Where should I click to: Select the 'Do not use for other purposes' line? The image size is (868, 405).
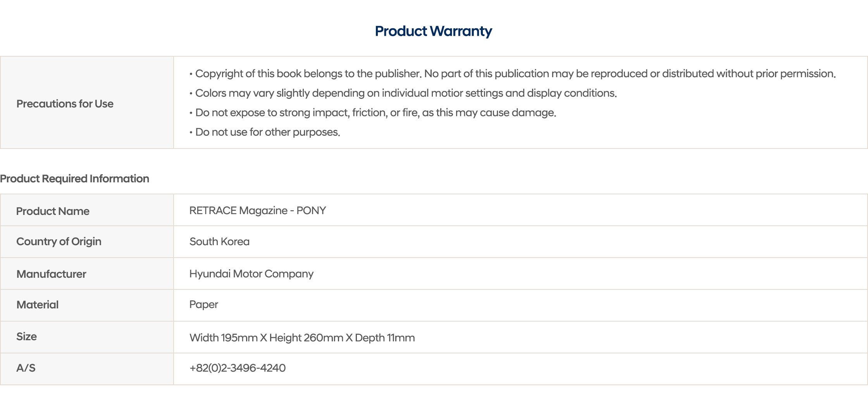[267, 132]
